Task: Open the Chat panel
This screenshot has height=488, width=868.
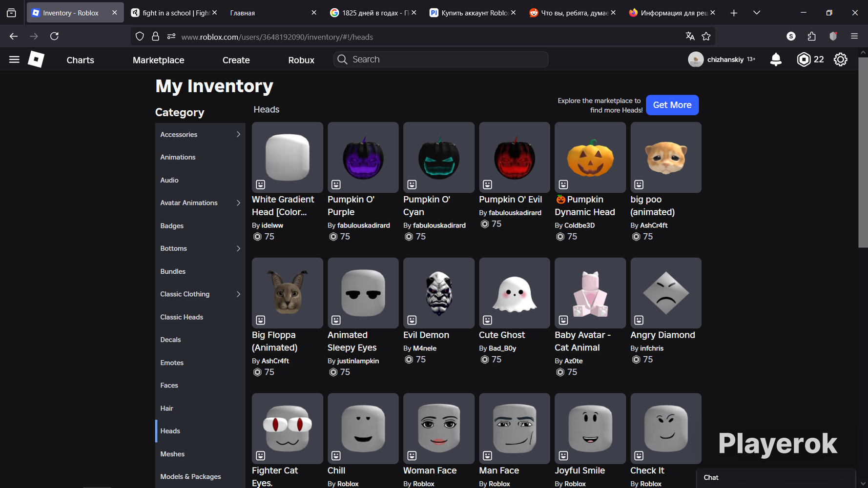Action: tap(776, 478)
